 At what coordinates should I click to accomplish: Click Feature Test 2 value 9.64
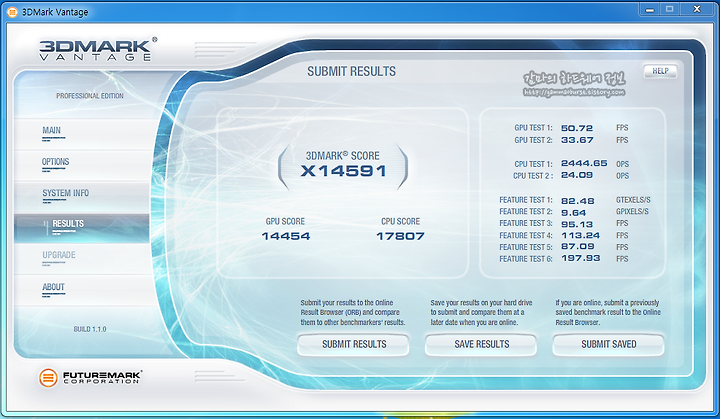point(574,213)
